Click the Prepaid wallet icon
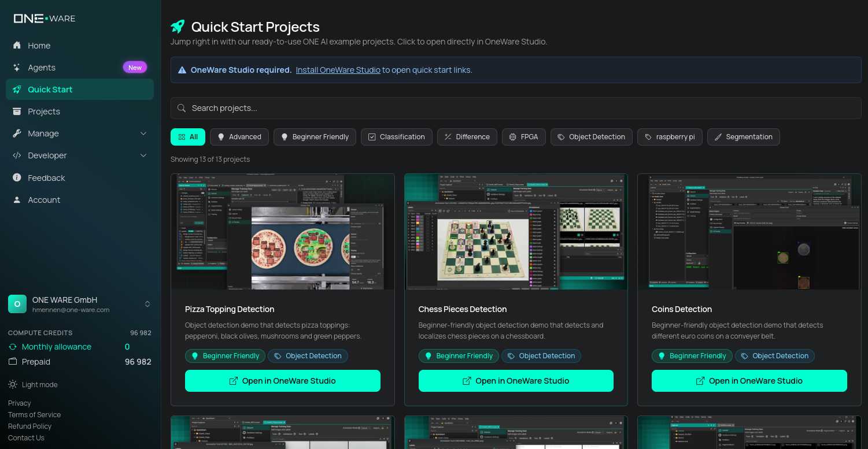The width and height of the screenshot is (868, 449). pyautogui.click(x=13, y=362)
